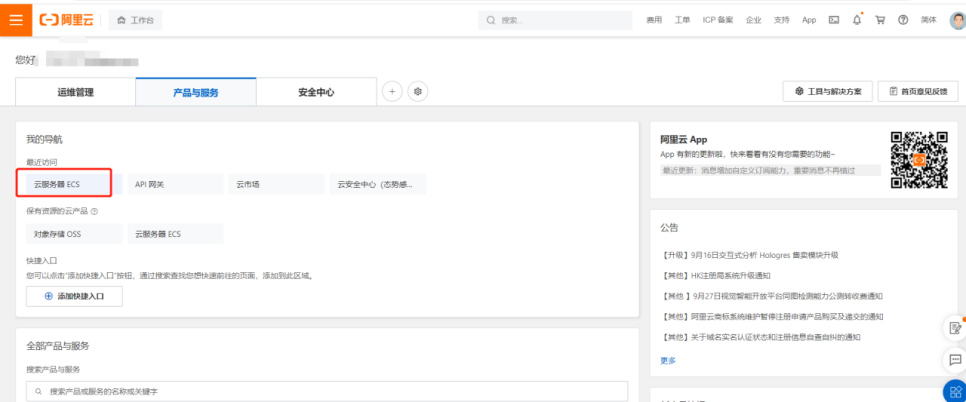Open the floating blue grid icon
The height and width of the screenshot is (402, 966).
point(956,391)
